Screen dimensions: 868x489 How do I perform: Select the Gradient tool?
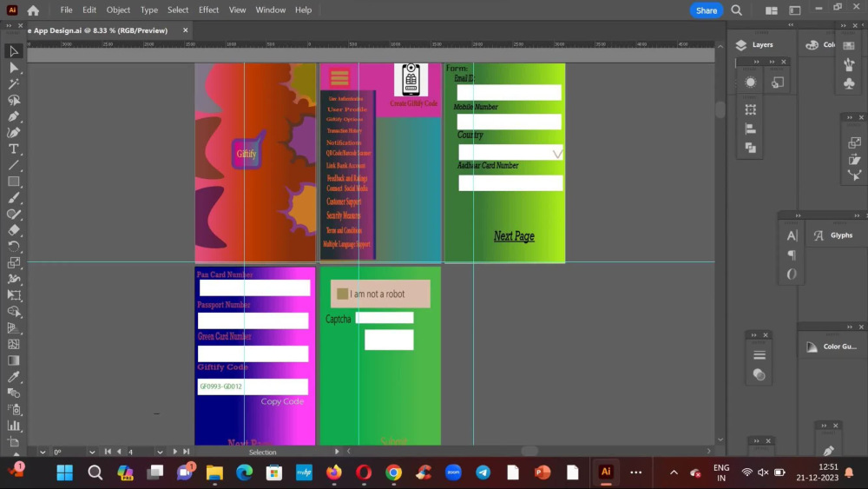pyautogui.click(x=14, y=360)
